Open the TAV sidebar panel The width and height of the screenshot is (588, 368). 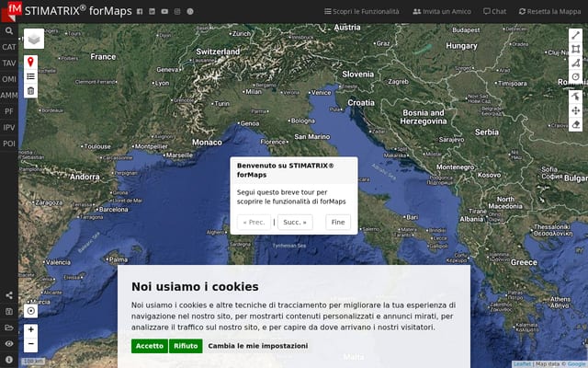(9, 63)
